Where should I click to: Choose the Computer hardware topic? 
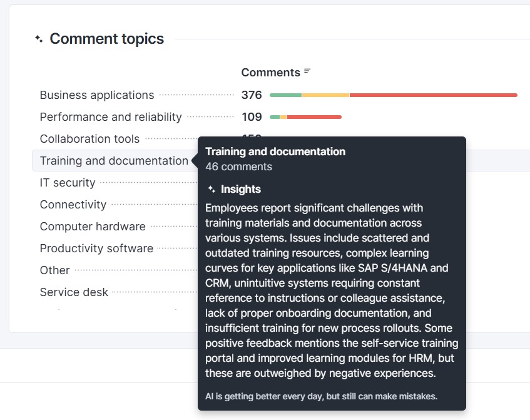click(93, 227)
